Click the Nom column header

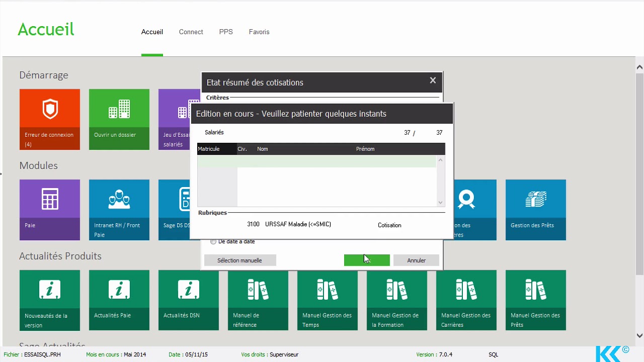(304, 149)
